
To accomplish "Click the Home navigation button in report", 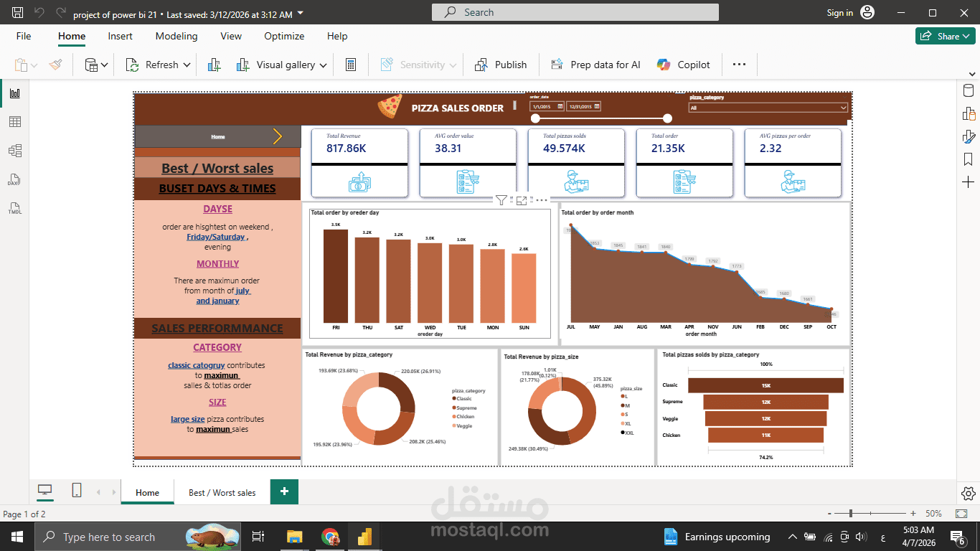I will coord(217,136).
